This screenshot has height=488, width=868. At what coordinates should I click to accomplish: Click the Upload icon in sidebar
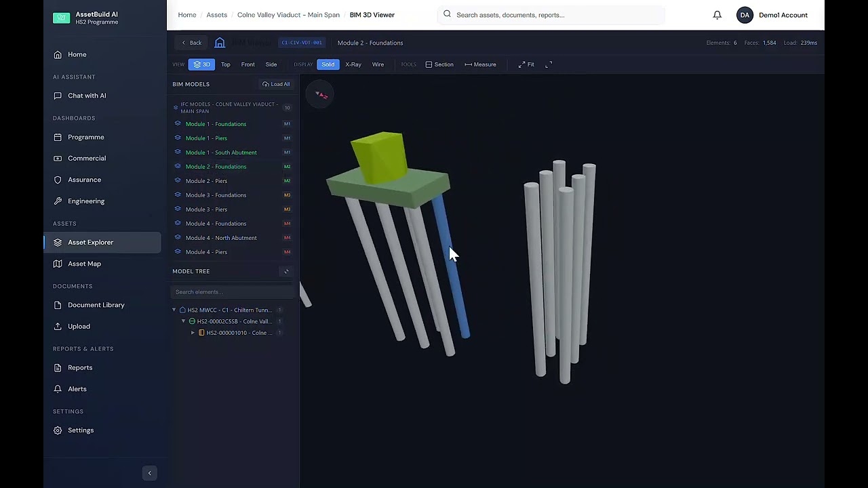58,326
